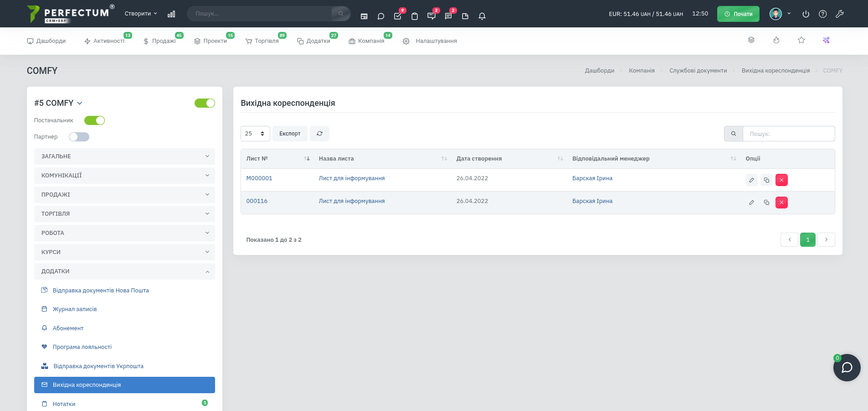Image resolution: width=868 pixels, height=411 pixels.
Task: Open the Службові документи breadcrumb
Action: coord(698,71)
